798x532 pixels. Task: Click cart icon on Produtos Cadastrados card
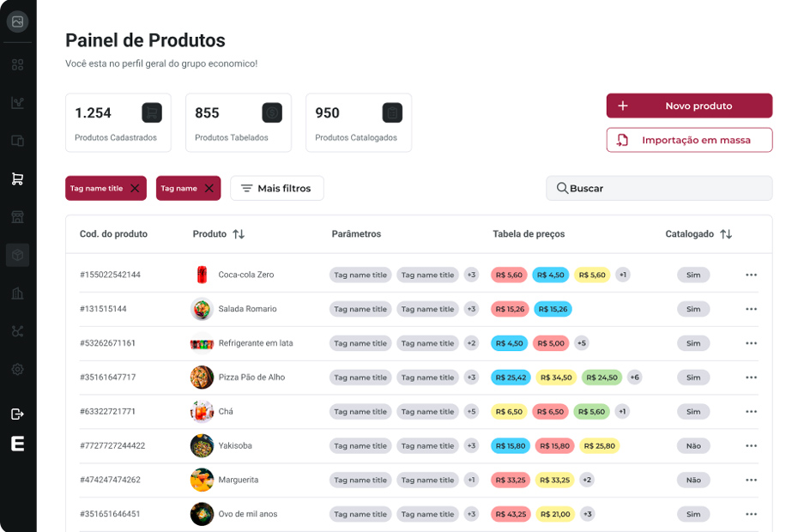(152, 112)
